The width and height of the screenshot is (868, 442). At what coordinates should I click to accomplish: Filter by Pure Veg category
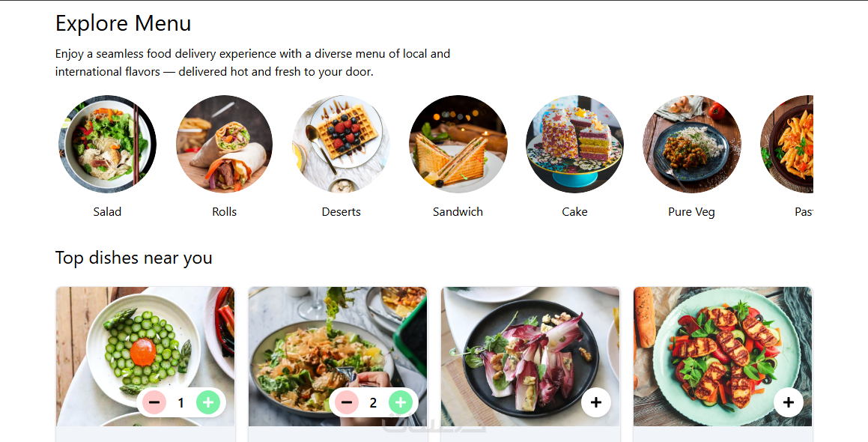pos(691,145)
